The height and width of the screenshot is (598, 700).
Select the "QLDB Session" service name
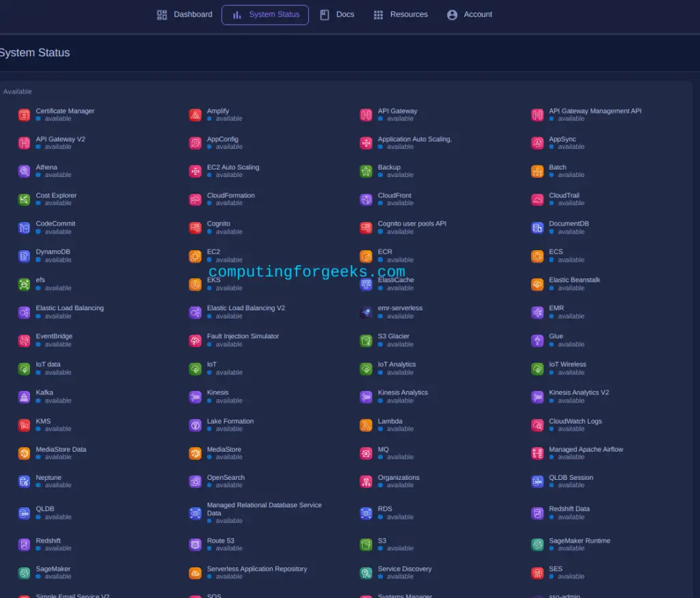pyautogui.click(x=571, y=478)
